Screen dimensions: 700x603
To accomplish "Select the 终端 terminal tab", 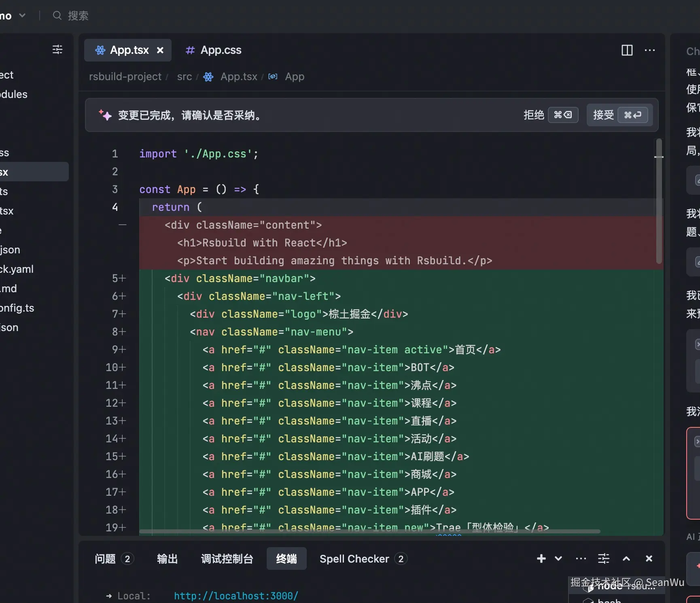I will (286, 559).
